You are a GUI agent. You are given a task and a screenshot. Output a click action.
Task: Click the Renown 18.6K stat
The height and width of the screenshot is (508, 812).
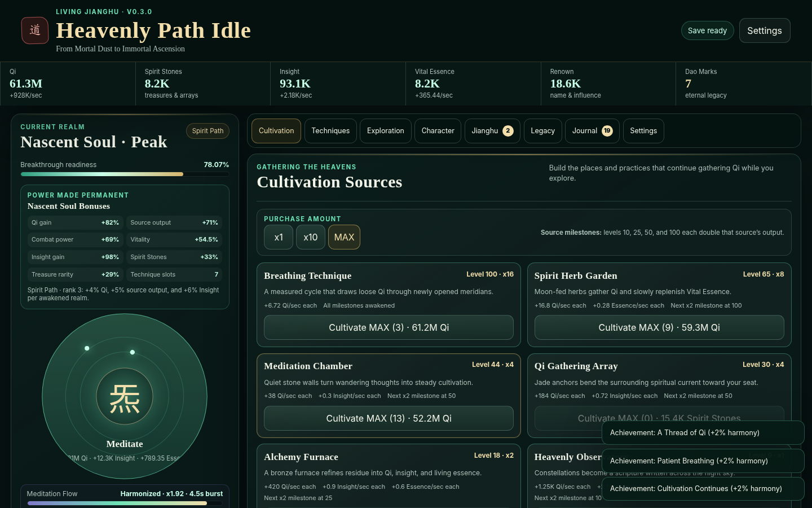[x=608, y=84]
